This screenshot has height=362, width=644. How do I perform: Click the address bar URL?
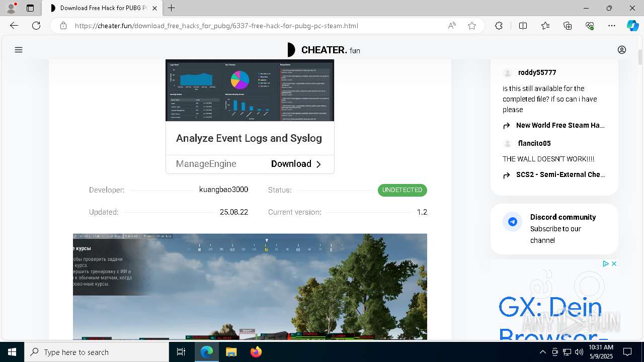point(216,26)
